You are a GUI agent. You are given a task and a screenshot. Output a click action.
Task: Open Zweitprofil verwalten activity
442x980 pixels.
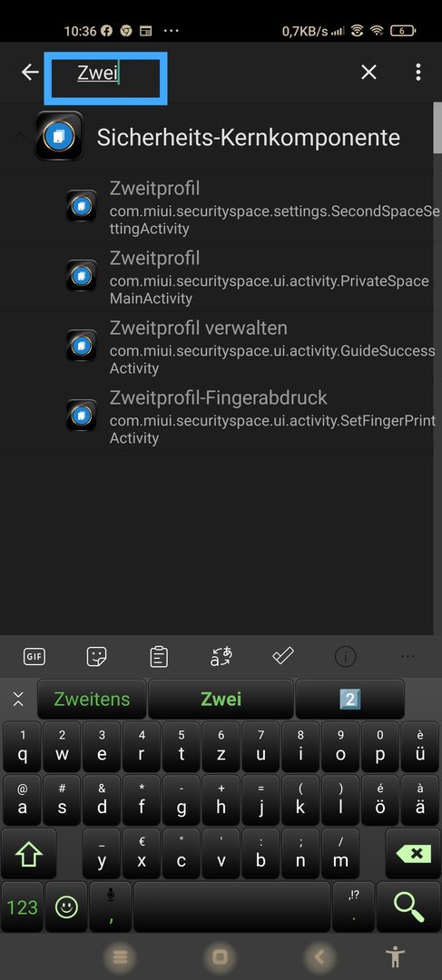[252, 348]
